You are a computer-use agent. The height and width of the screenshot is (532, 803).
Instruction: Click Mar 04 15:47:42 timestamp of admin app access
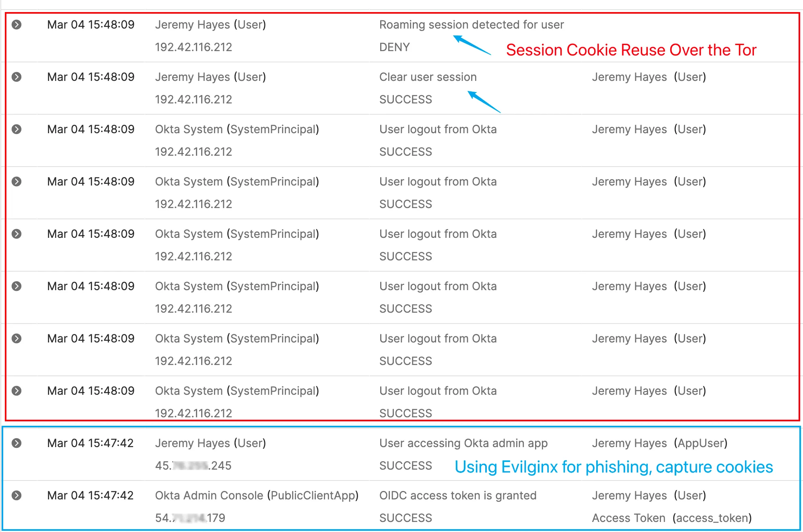[91, 443]
